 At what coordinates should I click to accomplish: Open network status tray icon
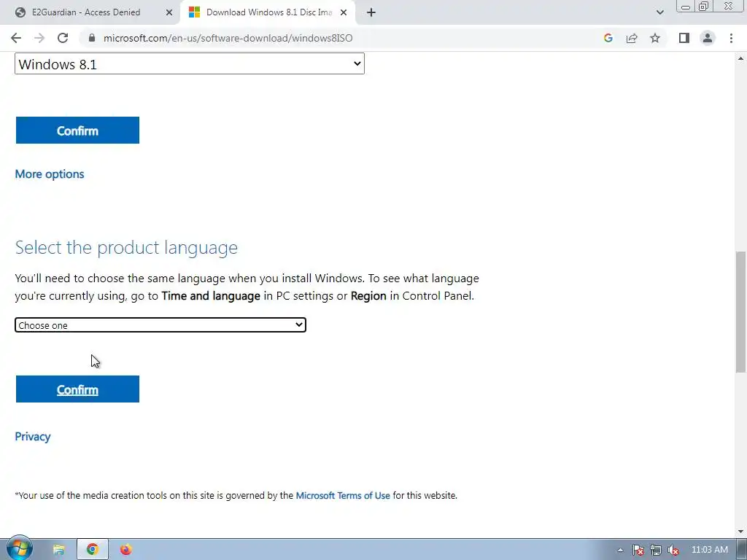[x=656, y=550]
